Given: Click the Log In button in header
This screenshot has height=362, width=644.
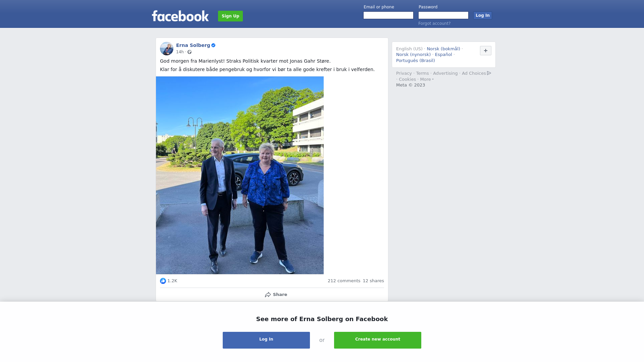Looking at the screenshot, I should (483, 15).
